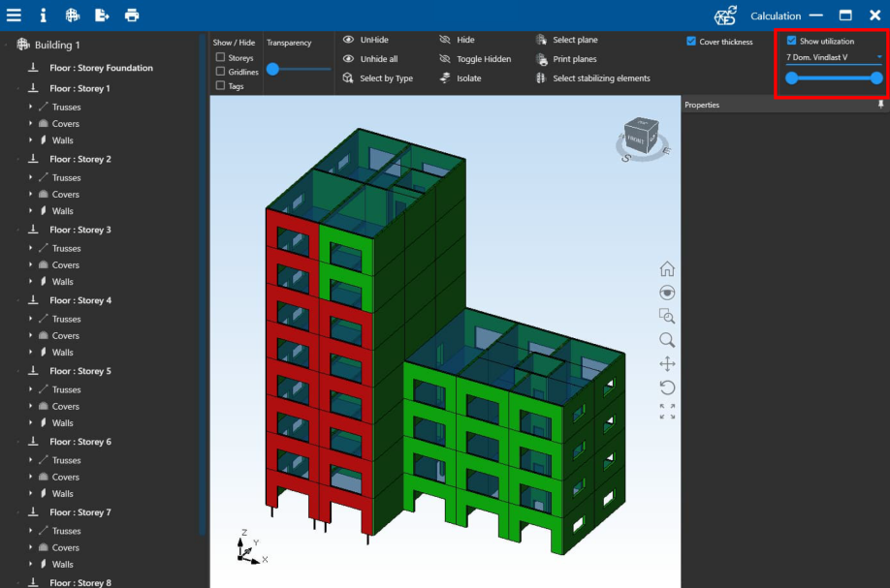Click the Isolate icon
The width and height of the screenshot is (890, 588).
(445, 78)
